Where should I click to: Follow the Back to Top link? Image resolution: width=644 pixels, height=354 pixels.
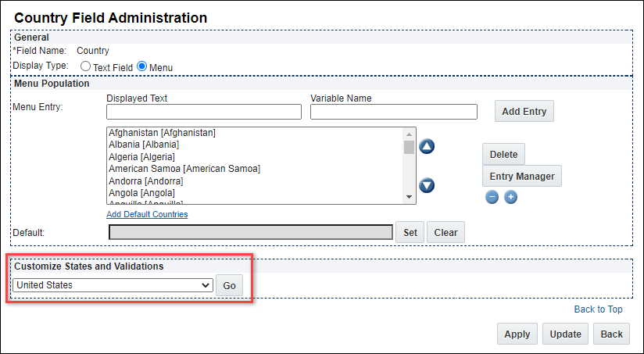[x=598, y=309]
